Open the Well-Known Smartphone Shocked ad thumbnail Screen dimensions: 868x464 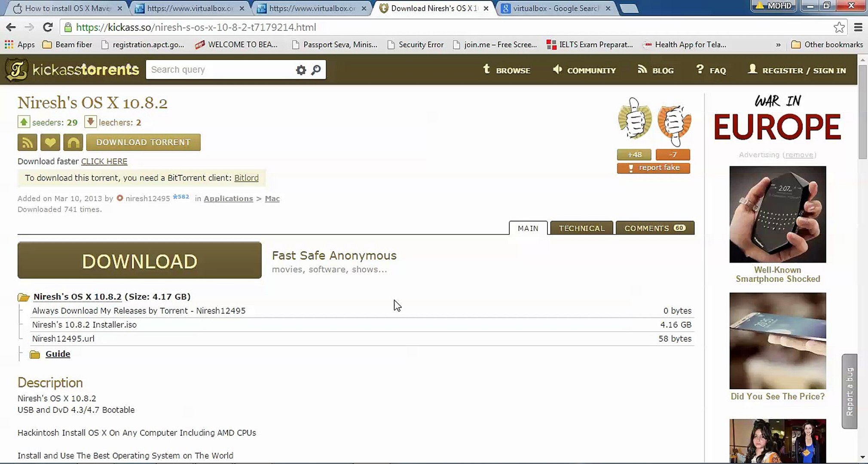pyautogui.click(x=777, y=214)
